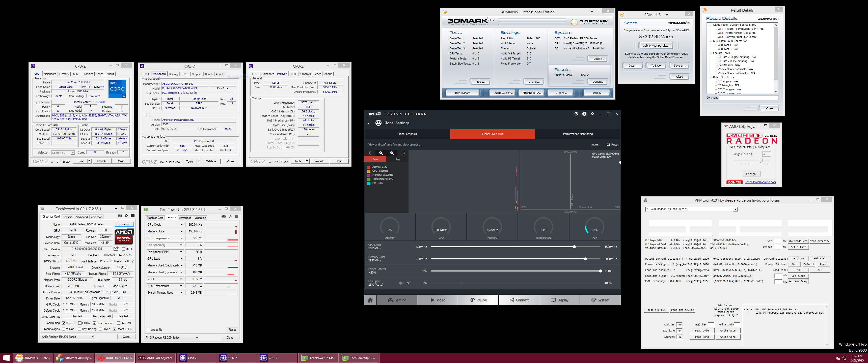
Task: Toggle Vulkan checkbox in GPU-Z Technologies
Action: tap(64, 329)
